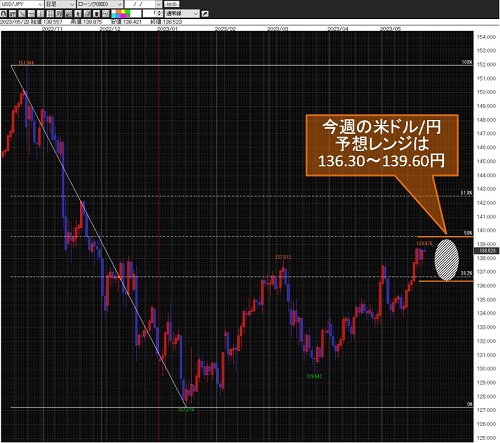Click the 138.875 recent high label
Screen dimensions: 500x443
pos(424,243)
